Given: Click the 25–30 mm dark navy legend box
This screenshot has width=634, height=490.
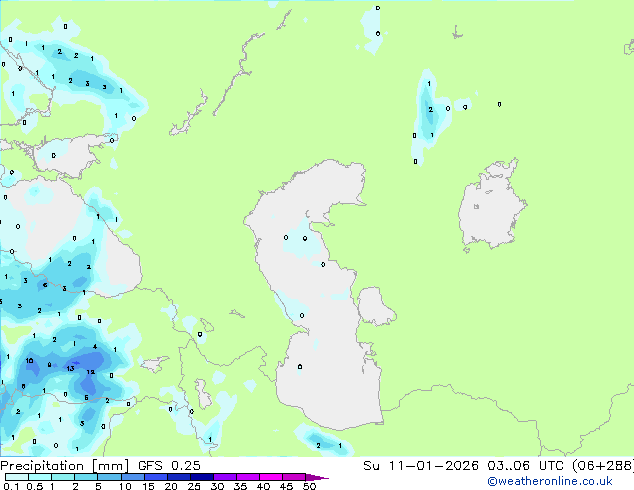Looking at the screenshot, I should (x=201, y=477).
